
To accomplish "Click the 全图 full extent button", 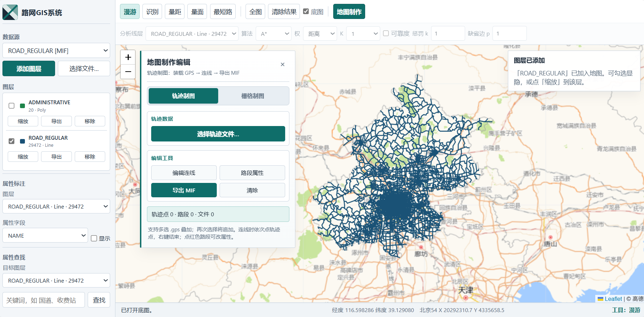I will click(255, 12).
